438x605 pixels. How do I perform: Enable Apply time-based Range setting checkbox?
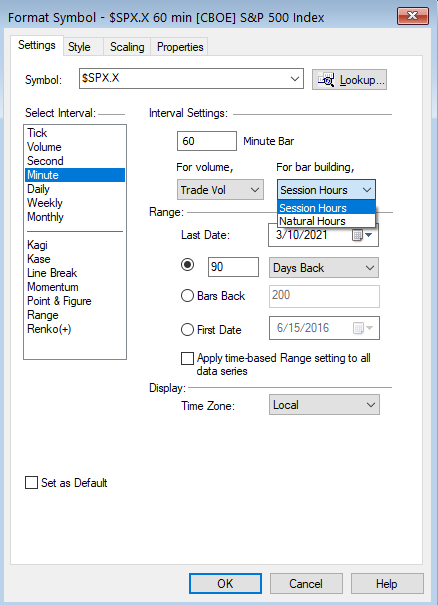click(x=188, y=358)
